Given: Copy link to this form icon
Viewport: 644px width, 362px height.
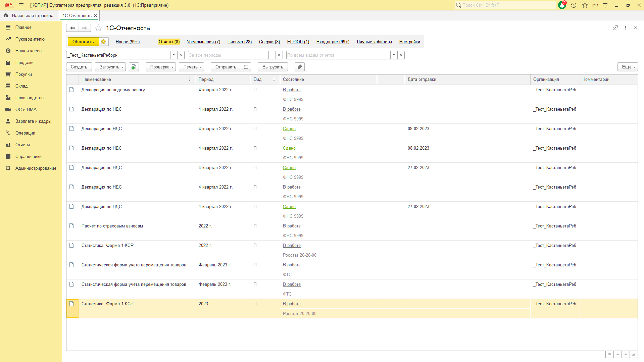Looking at the screenshot, I should click(x=615, y=28).
